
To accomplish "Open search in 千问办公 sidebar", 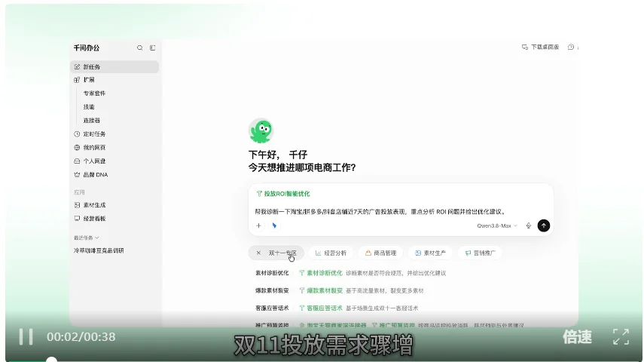I will [139, 48].
